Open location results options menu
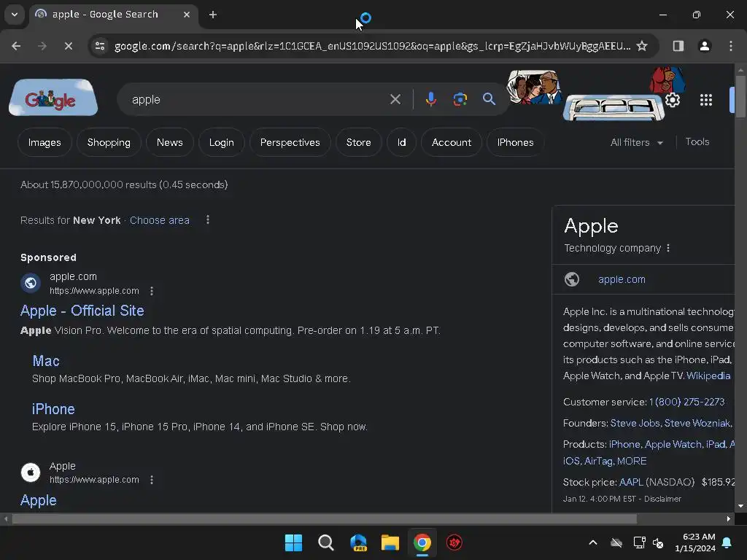The height and width of the screenshot is (560, 747). (x=208, y=219)
